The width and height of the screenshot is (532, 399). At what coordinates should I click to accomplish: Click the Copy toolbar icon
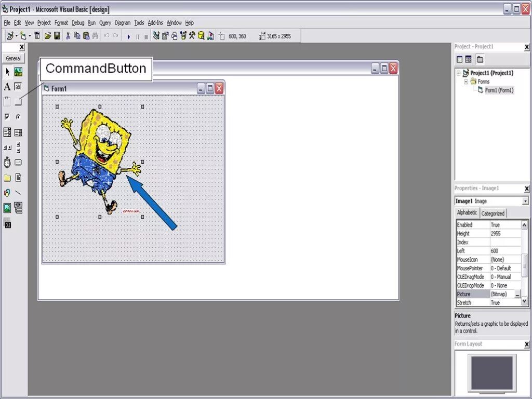point(77,36)
